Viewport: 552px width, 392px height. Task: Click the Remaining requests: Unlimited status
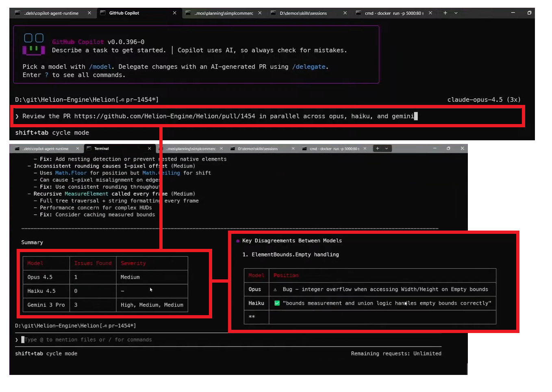point(396,354)
